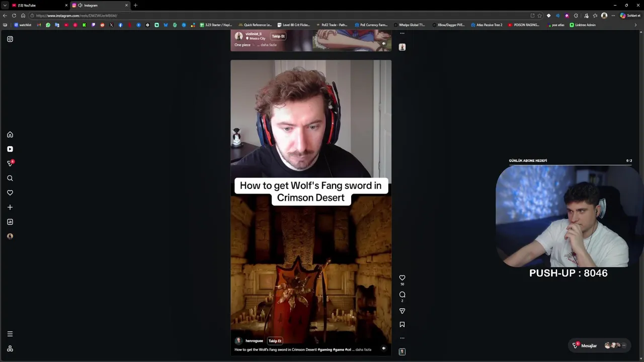Show more bookmarks overflow chevron
644x362 pixels.
click(635, 25)
